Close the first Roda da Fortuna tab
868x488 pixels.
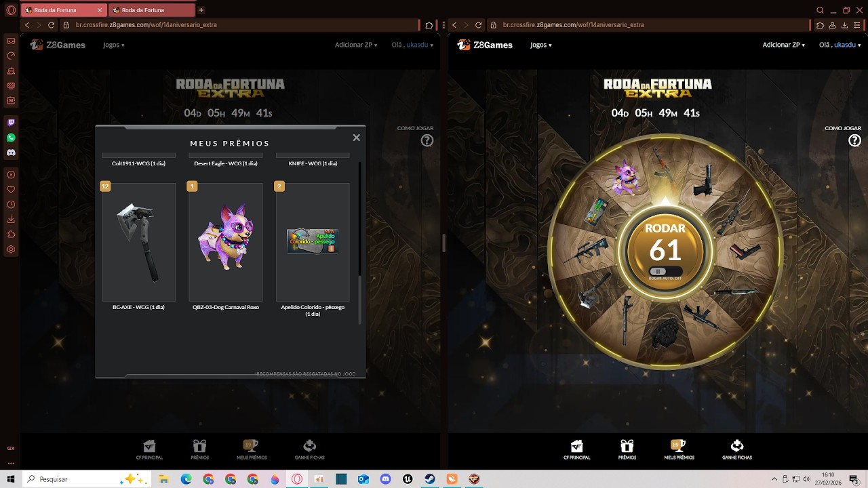(100, 10)
